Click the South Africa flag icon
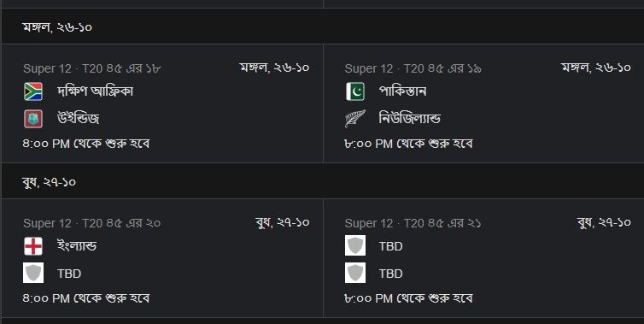Viewport: 644px width, 324px height. (32, 91)
